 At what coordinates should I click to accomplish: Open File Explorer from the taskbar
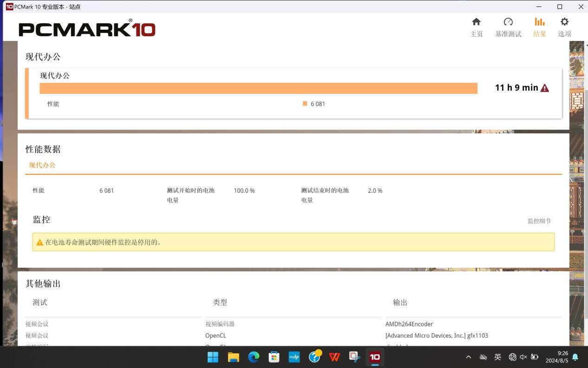233,357
